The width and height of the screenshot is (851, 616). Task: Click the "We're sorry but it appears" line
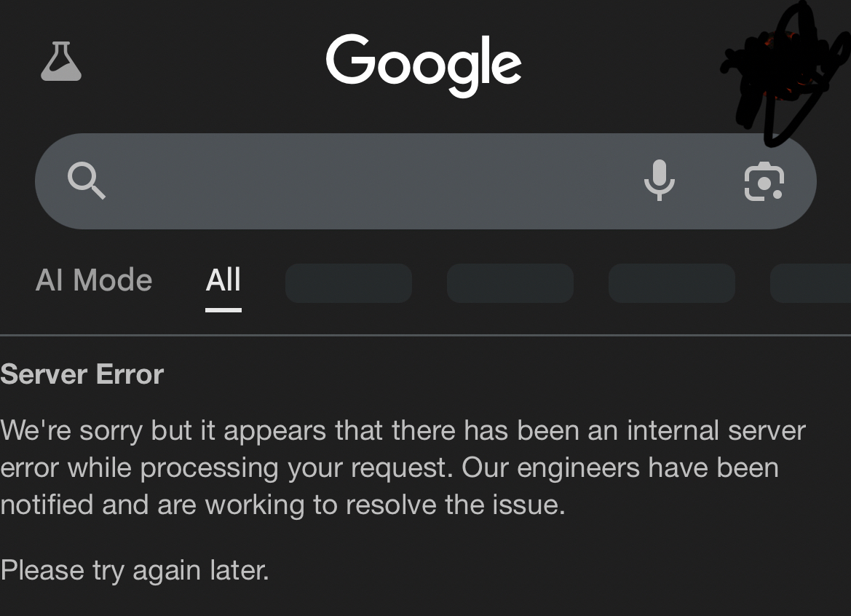[x=403, y=430]
